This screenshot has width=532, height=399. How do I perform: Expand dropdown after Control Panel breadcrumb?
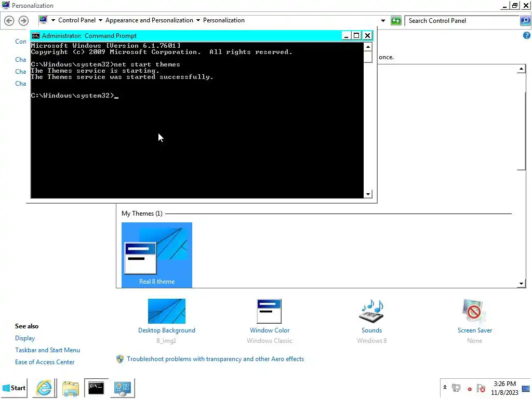tap(100, 20)
